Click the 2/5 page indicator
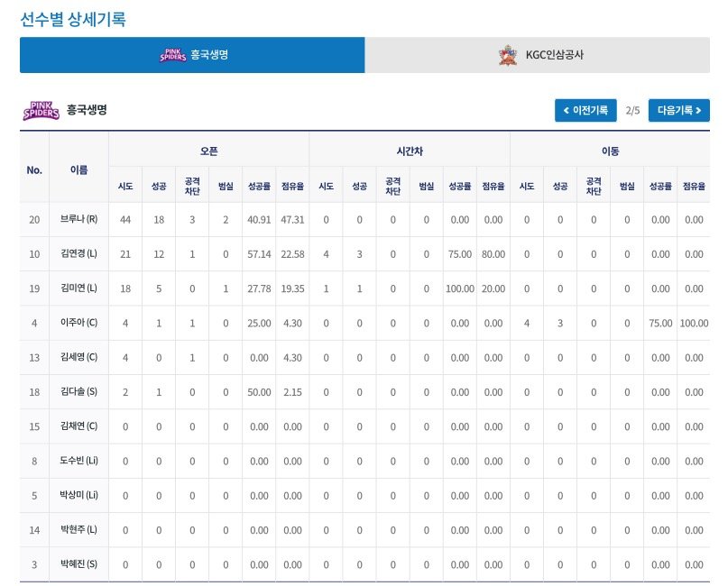 632,110
